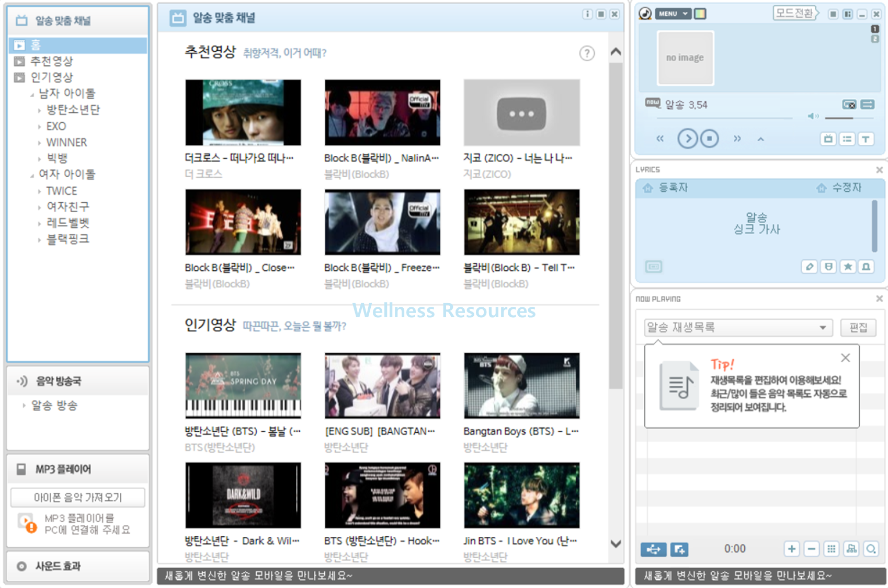This screenshot has width=888, height=588.
Task: Toggle the lyrics 'T' panel button in player
Action: pos(866,139)
